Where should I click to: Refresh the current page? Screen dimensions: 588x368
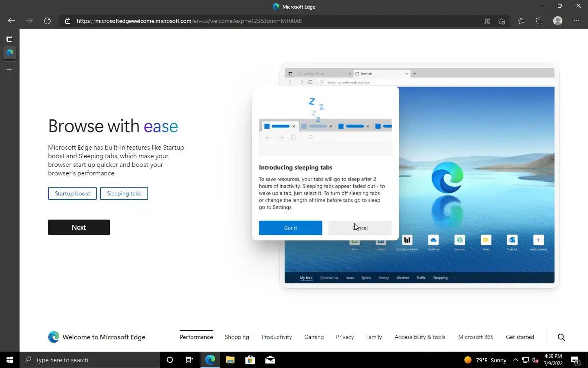(47, 21)
